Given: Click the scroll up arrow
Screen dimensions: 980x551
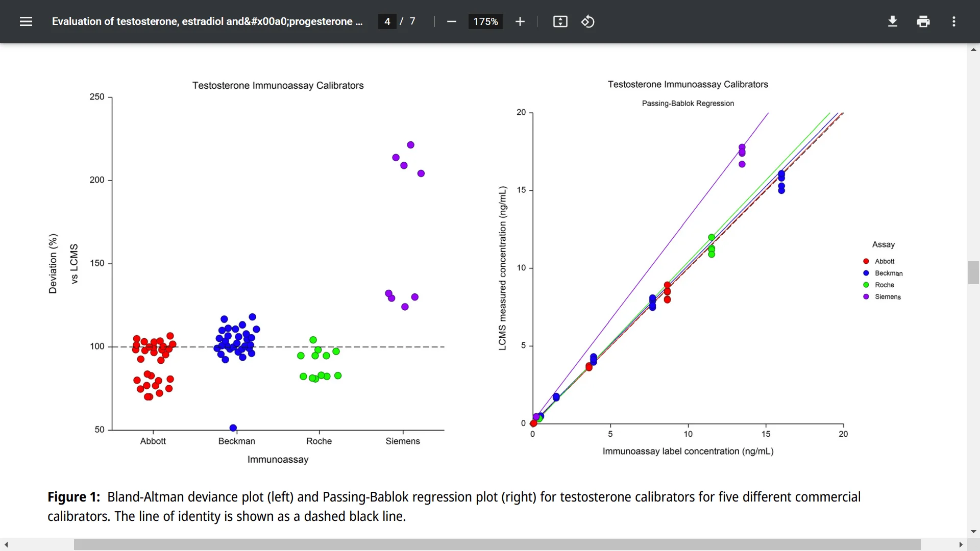Looking at the screenshot, I should tap(973, 49).
